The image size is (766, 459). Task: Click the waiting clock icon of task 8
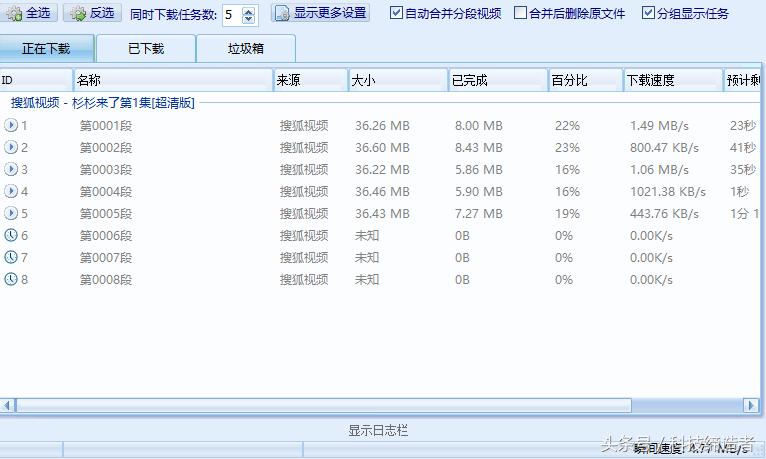(11, 279)
